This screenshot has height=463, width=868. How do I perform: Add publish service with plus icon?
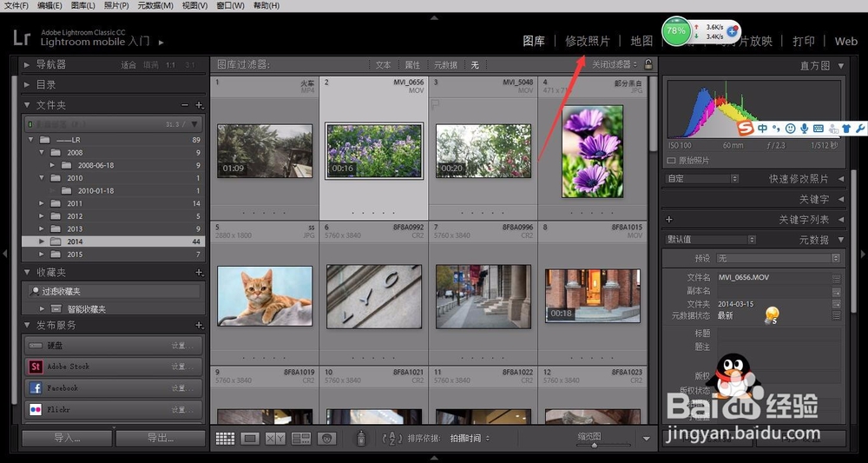point(200,325)
